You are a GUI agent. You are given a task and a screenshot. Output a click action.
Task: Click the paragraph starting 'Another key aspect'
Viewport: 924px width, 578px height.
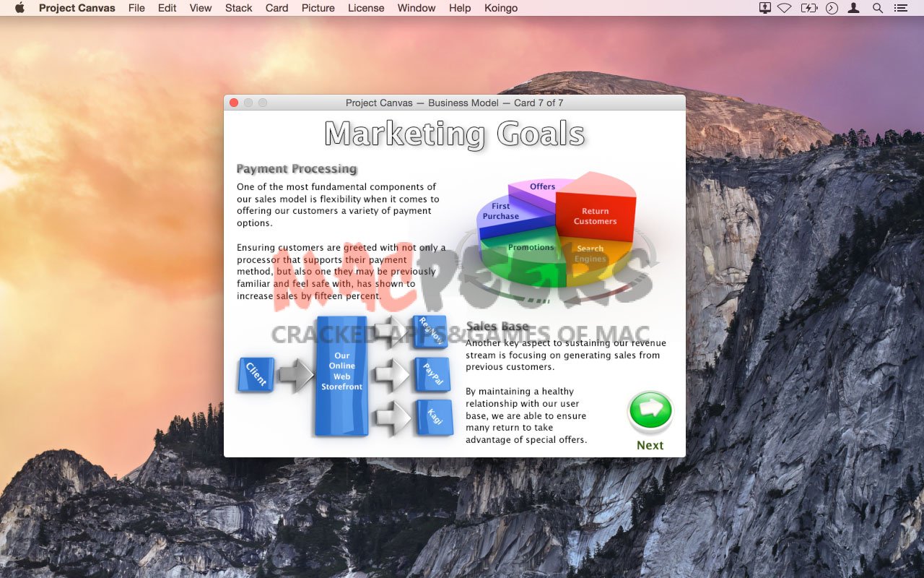coord(566,355)
